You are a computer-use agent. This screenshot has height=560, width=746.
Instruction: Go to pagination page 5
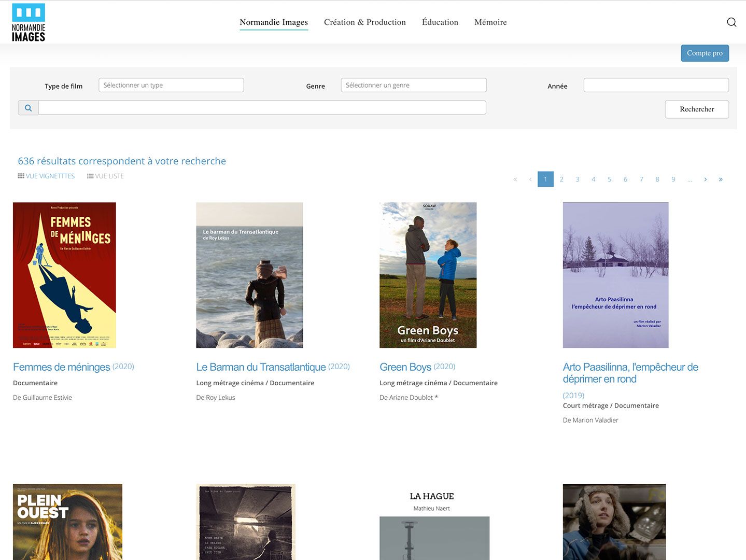tap(610, 179)
